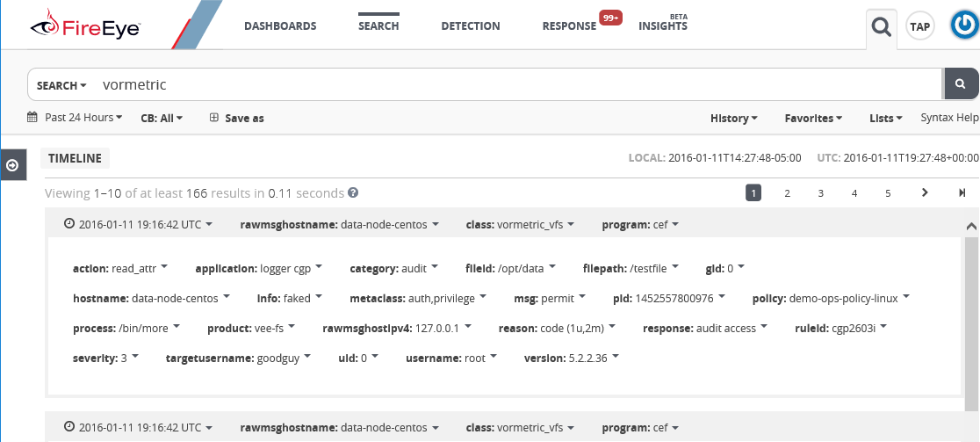Open first event timestamp 19:16:42 UTC menu
The width and height of the screenshot is (980, 442).
click(139, 224)
